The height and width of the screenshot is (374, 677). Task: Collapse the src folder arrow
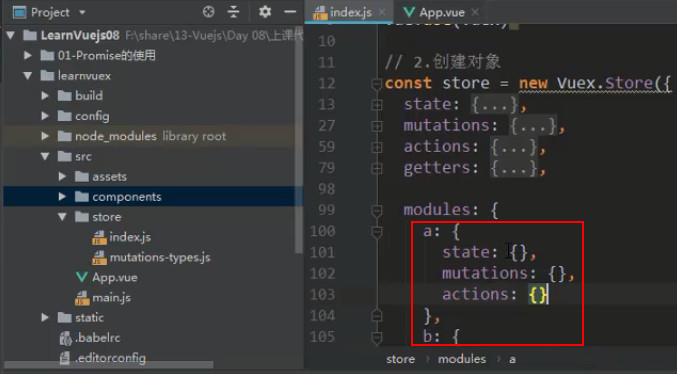point(45,156)
